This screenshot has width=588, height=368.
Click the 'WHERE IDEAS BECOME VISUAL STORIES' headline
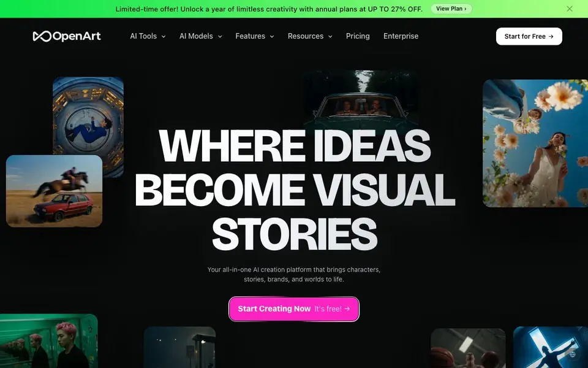click(x=295, y=190)
